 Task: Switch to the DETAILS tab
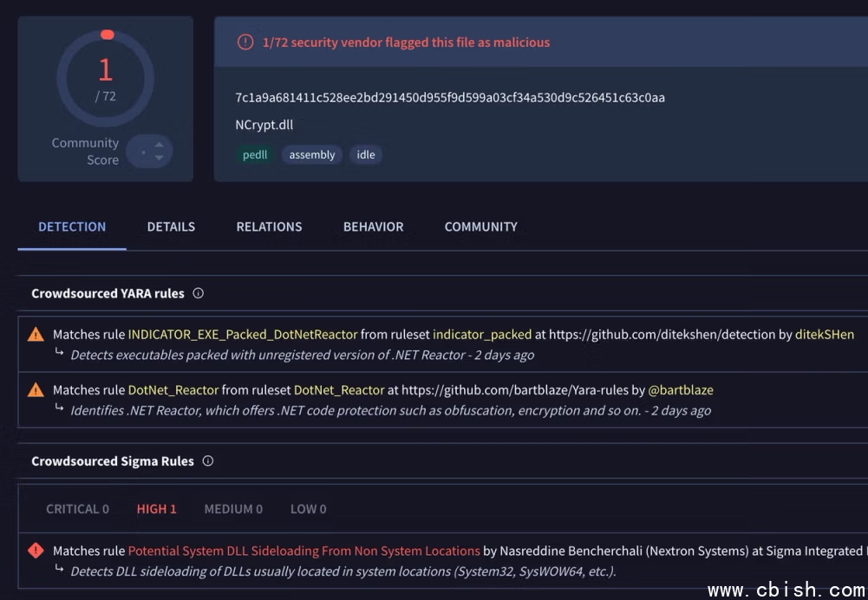pos(171,227)
